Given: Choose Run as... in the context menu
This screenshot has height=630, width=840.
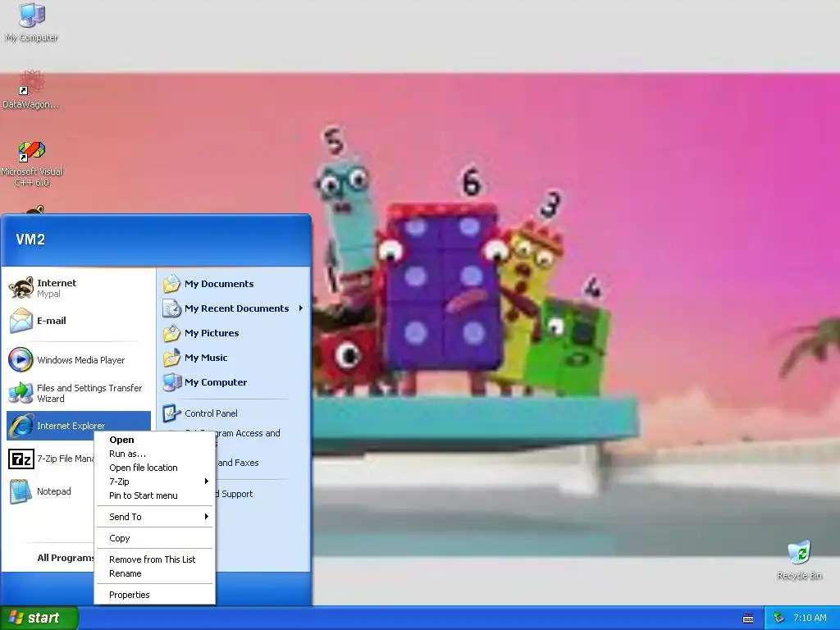Looking at the screenshot, I should pyautogui.click(x=155, y=454).
